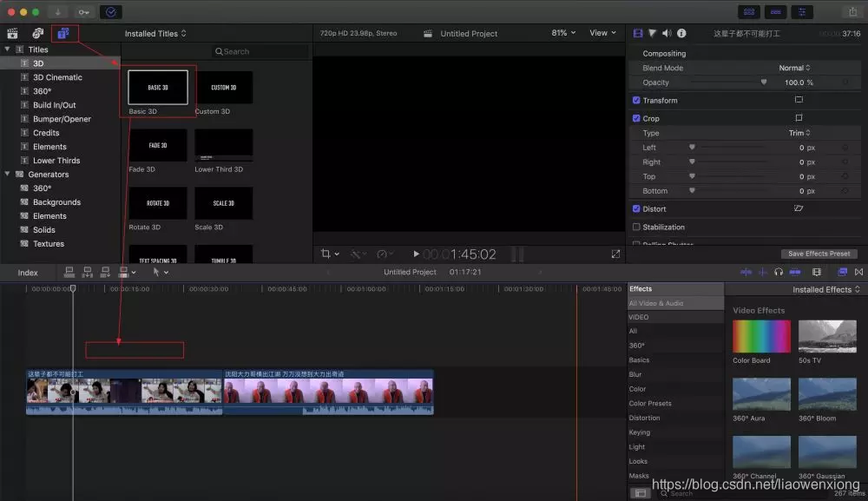Toggle the Snapping button in timeline
This screenshot has width=868, height=501.
[795, 272]
